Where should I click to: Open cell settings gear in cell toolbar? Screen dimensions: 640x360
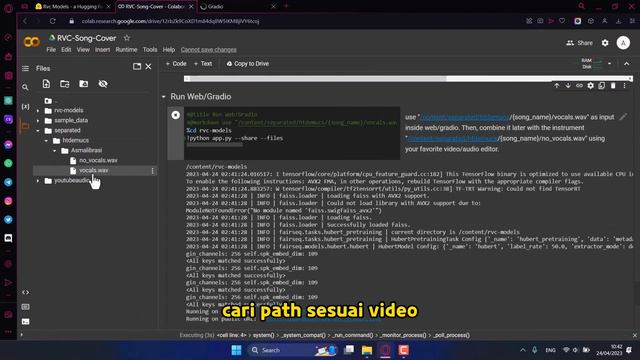590,86
